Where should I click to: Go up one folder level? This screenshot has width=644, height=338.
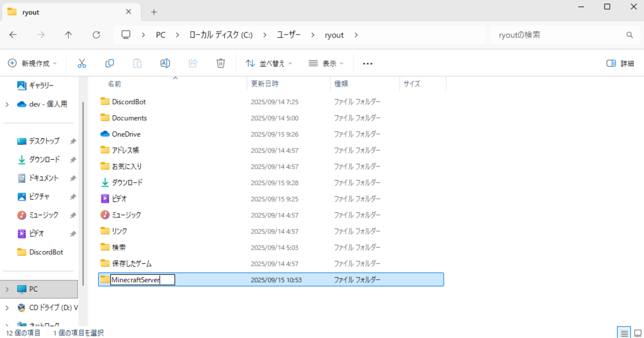tap(68, 35)
